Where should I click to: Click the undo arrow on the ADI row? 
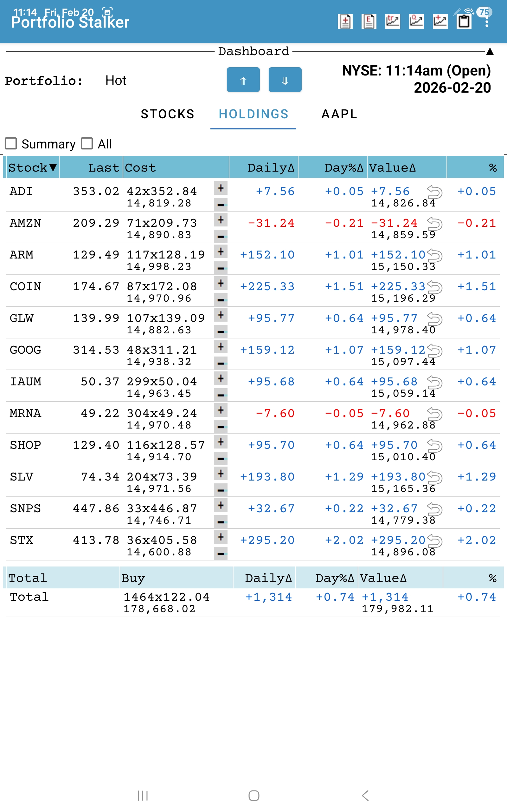click(x=434, y=192)
